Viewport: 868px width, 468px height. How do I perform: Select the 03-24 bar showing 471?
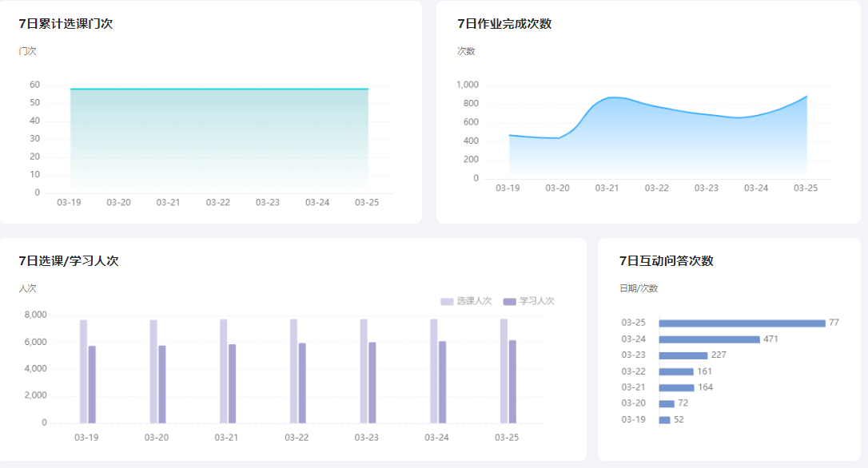pyautogui.click(x=709, y=339)
